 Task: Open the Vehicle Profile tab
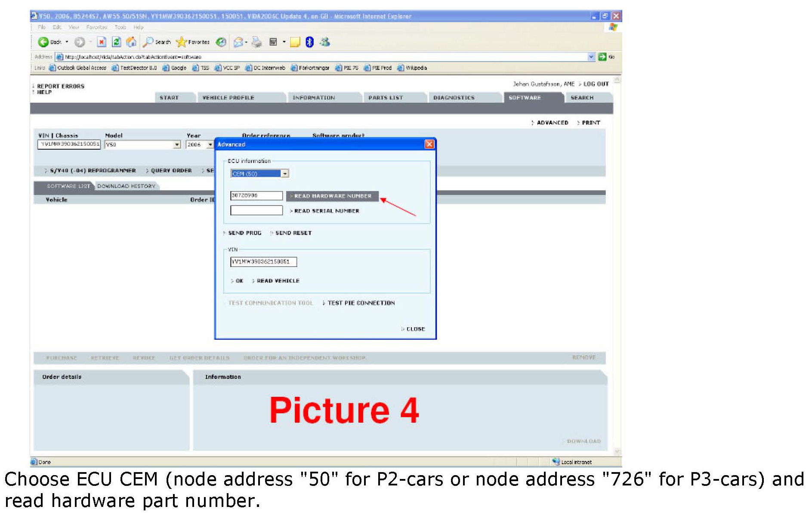228,98
